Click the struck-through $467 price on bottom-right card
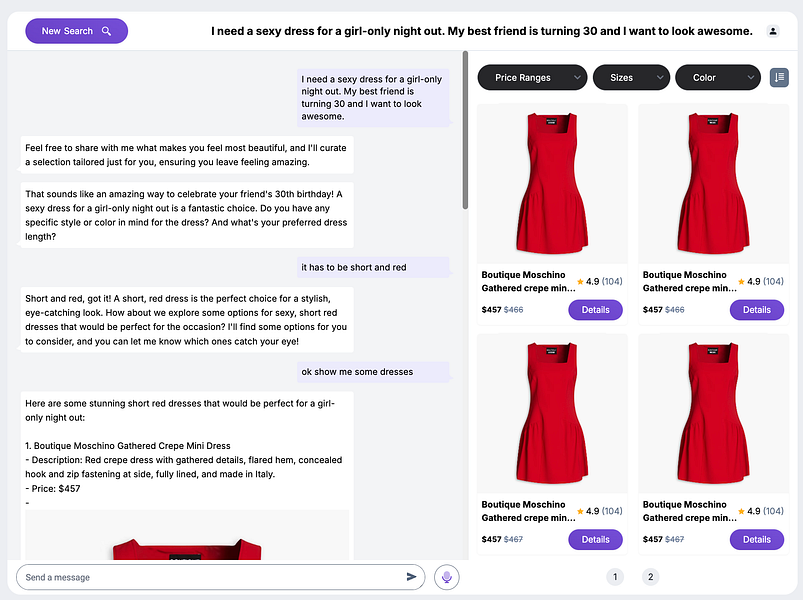The height and width of the screenshot is (600, 803). click(x=674, y=540)
